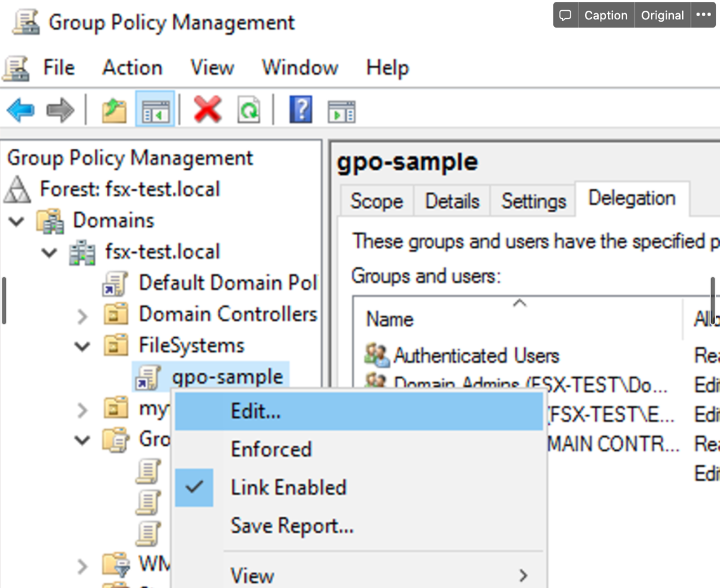Collapse the FileSystems node

[83, 346]
